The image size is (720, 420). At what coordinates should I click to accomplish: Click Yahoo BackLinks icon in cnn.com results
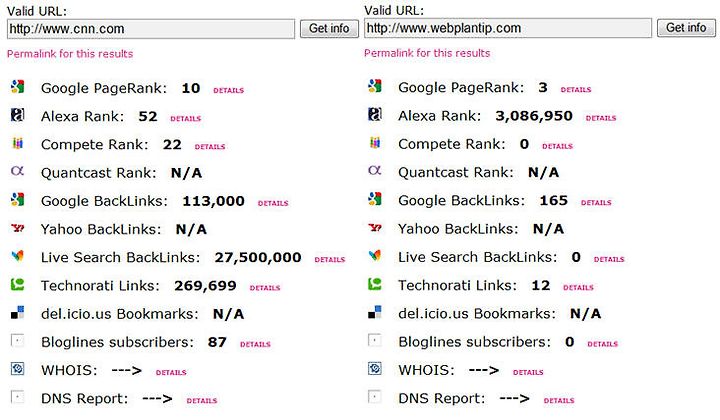click(17, 228)
